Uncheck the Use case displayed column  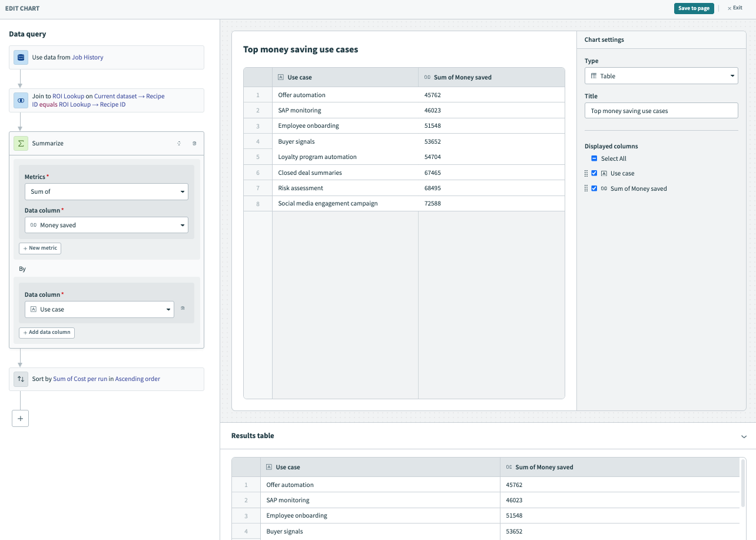pos(594,173)
